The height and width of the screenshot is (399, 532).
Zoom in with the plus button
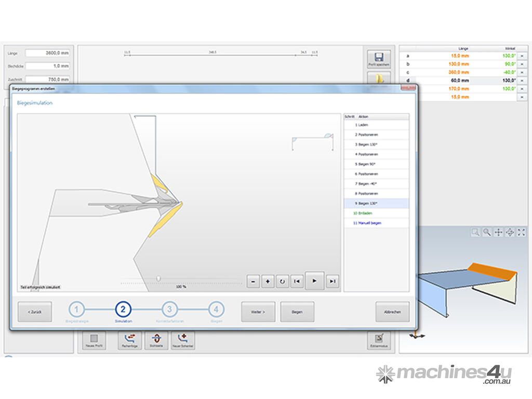(x=268, y=281)
